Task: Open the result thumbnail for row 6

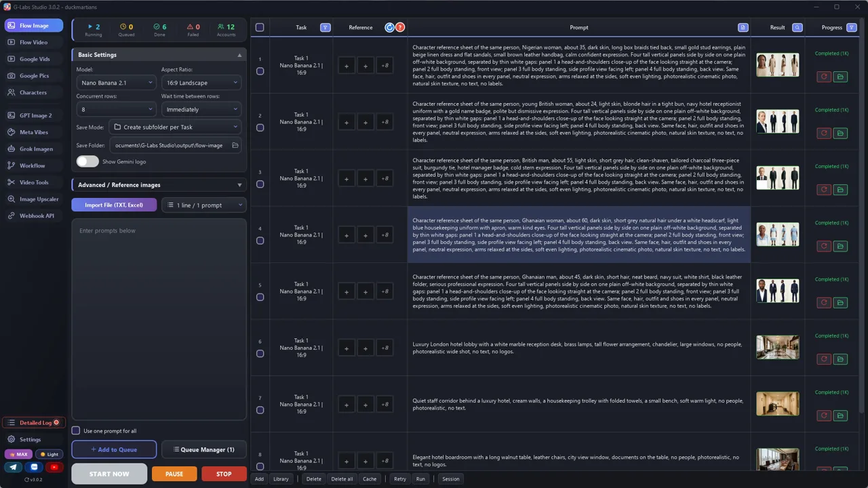Action: (778, 348)
